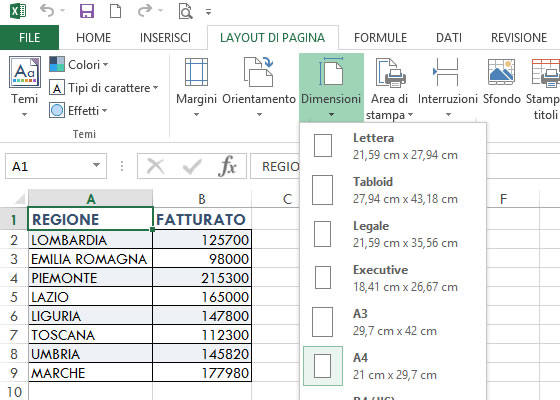Select the PIEMONTE cell
Screen dimensions: 560x400
91,278
